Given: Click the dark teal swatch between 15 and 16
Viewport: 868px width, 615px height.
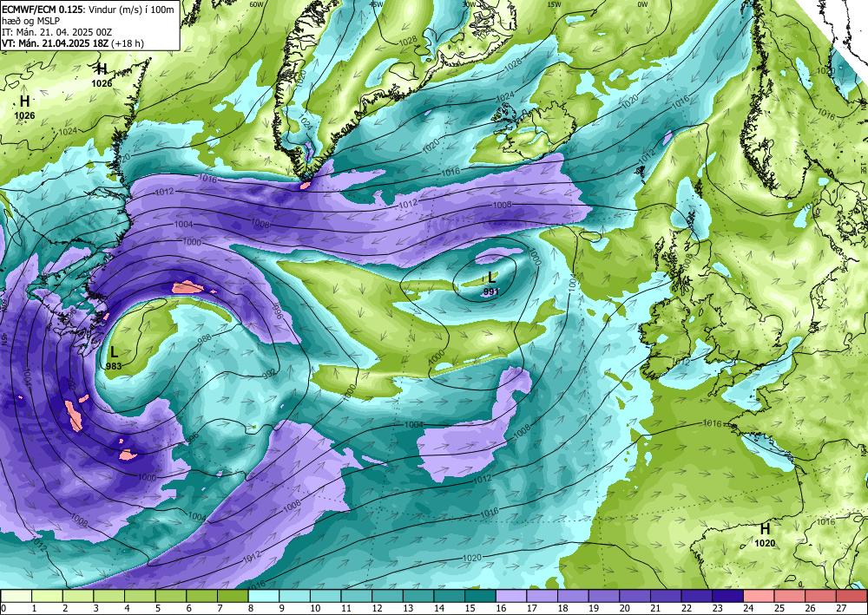Looking at the screenshot, I should click(x=481, y=596).
